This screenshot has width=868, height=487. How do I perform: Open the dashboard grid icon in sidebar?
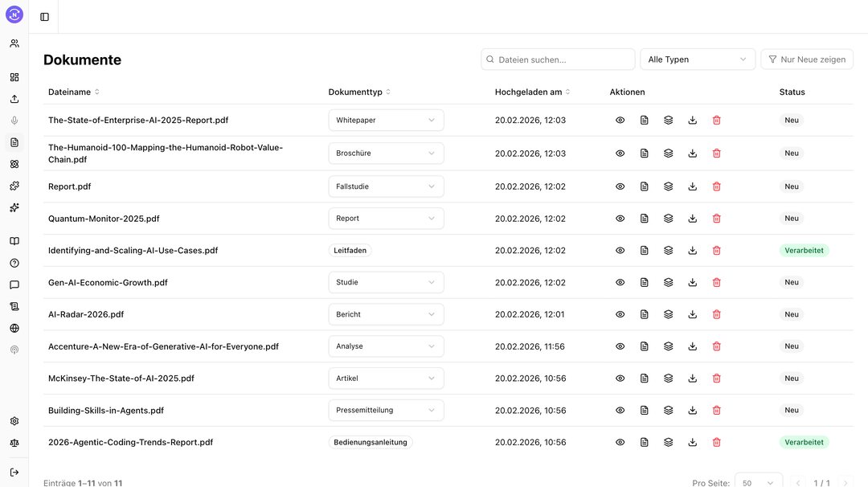[x=14, y=77]
